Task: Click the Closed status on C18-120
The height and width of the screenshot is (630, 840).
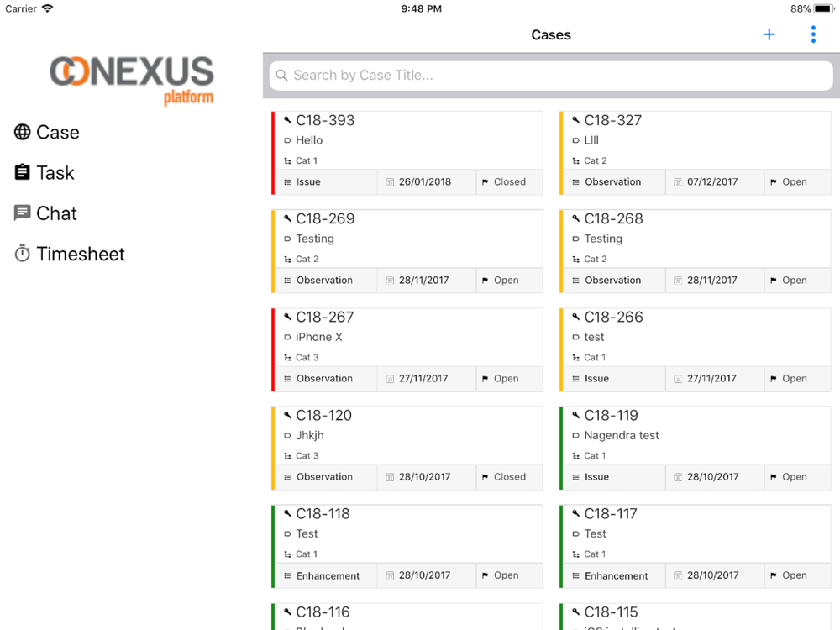Action: [x=509, y=477]
